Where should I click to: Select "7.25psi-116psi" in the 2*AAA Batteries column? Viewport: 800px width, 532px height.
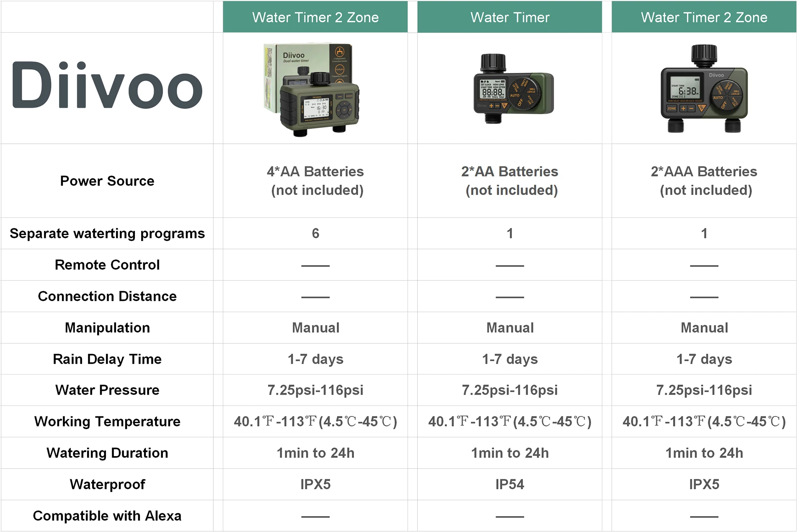click(x=704, y=390)
